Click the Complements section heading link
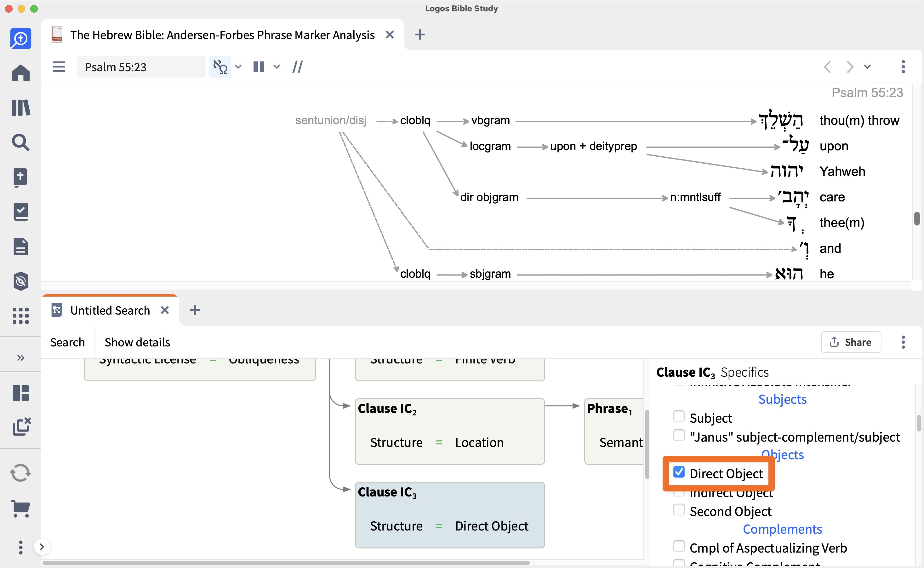Viewport: 924px width, 568px height. click(783, 529)
